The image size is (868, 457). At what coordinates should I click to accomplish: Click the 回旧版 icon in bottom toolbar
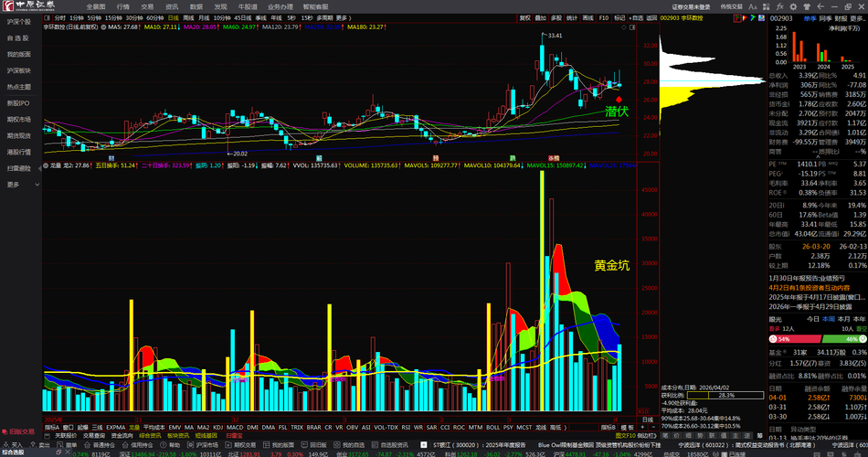303,445
